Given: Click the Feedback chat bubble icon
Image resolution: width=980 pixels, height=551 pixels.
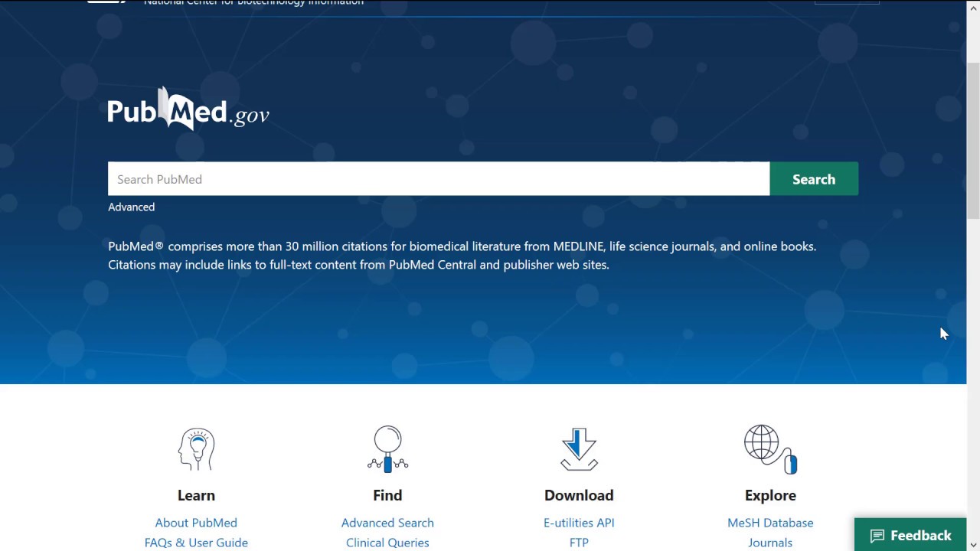Looking at the screenshot, I should pos(877,536).
